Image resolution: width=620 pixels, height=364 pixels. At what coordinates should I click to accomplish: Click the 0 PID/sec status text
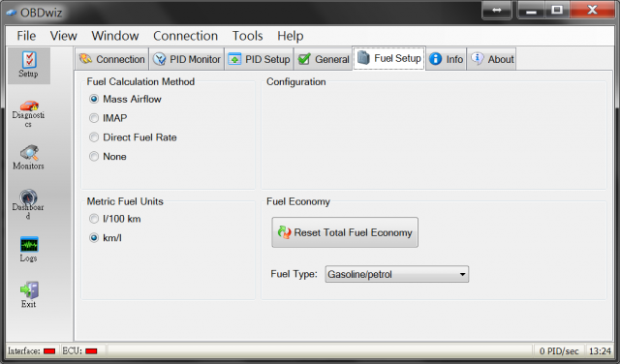coord(559,351)
